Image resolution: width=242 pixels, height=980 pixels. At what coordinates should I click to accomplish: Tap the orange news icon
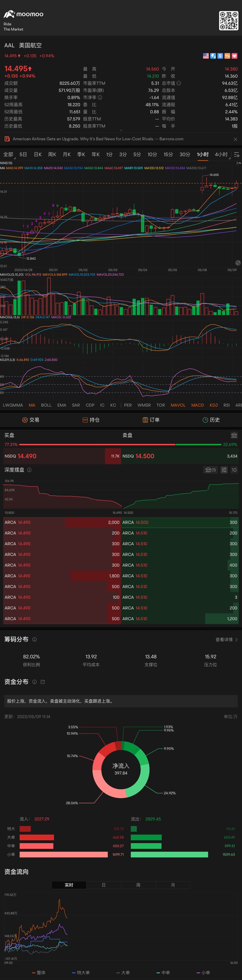(x=7, y=139)
